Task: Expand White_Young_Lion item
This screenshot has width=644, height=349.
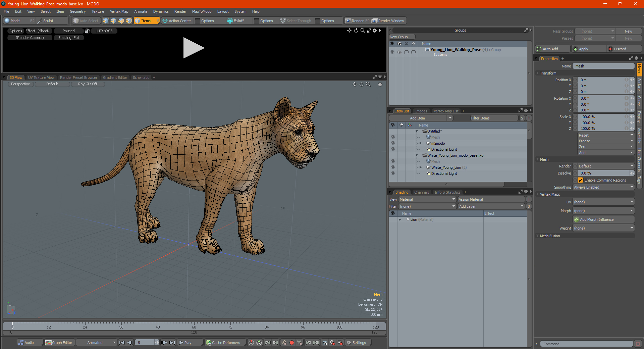Action: [x=421, y=167]
